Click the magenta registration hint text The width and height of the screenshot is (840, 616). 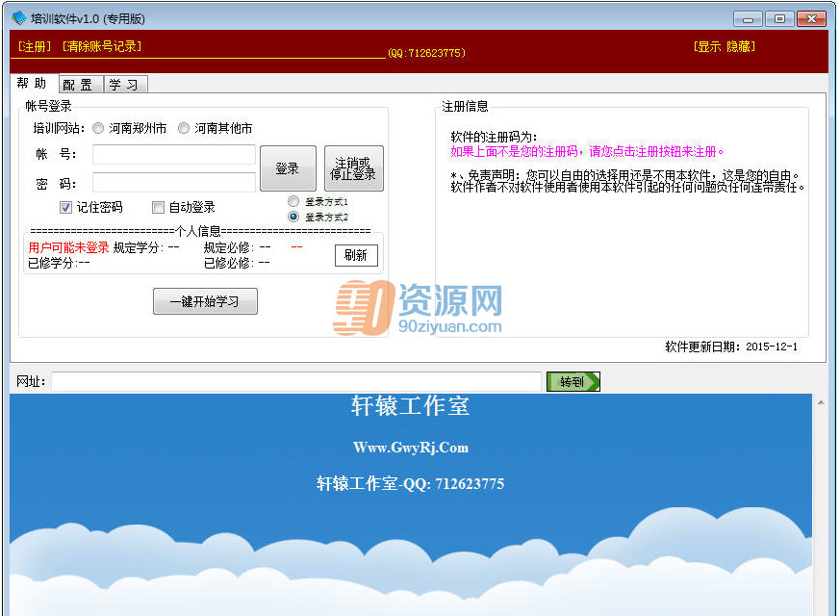[588, 151]
